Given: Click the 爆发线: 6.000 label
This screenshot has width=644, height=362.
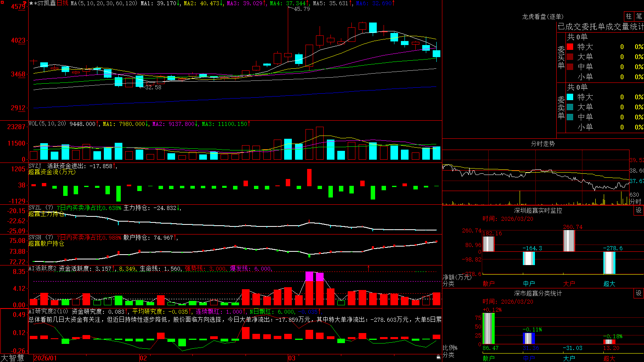Looking at the screenshot, I should pos(251,269).
